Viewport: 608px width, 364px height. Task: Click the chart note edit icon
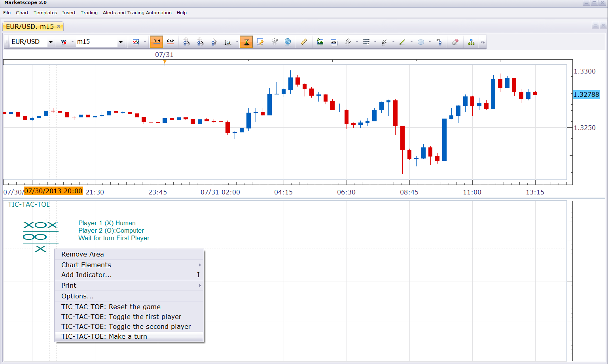coord(260,41)
